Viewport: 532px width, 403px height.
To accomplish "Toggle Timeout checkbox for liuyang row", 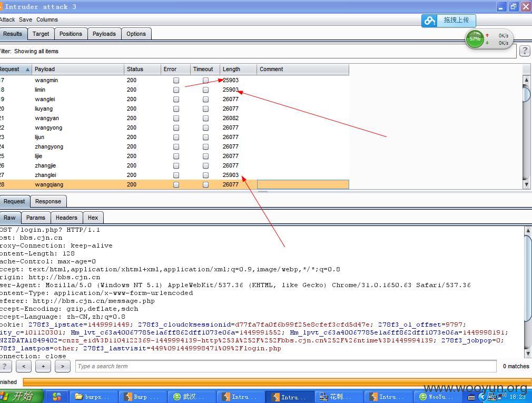I will click(205, 109).
